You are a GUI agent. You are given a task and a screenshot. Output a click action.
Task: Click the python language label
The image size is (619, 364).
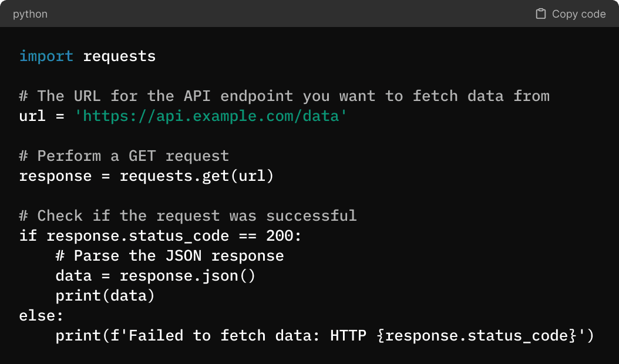pyautogui.click(x=30, y=14)
